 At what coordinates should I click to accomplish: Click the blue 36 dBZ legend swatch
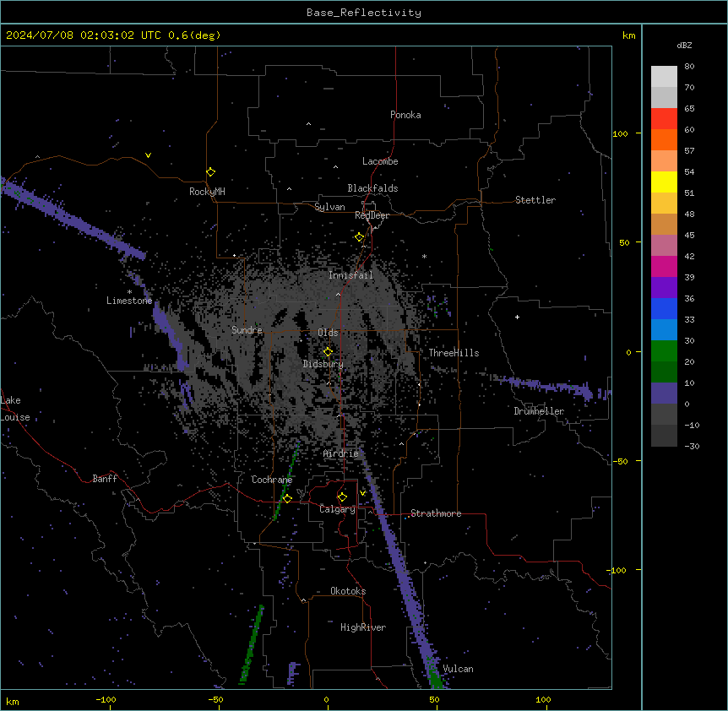tap(664, 308)
